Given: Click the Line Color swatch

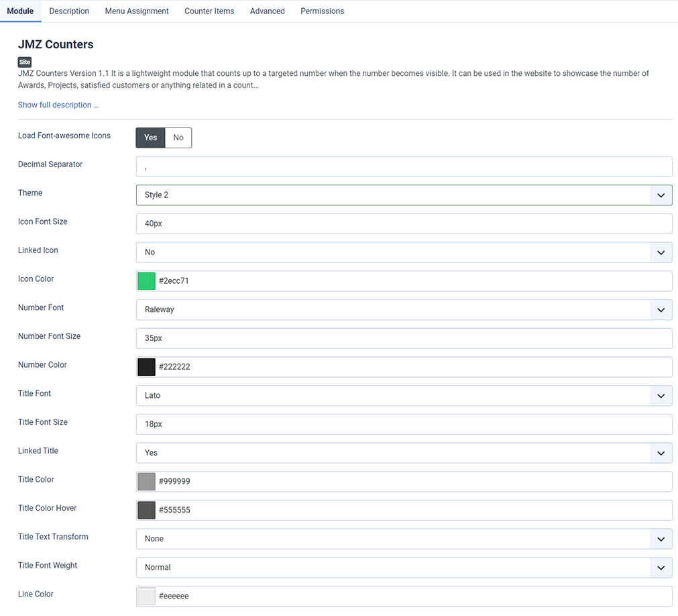Looking at the screenshot, I should (x=147, y=596).
